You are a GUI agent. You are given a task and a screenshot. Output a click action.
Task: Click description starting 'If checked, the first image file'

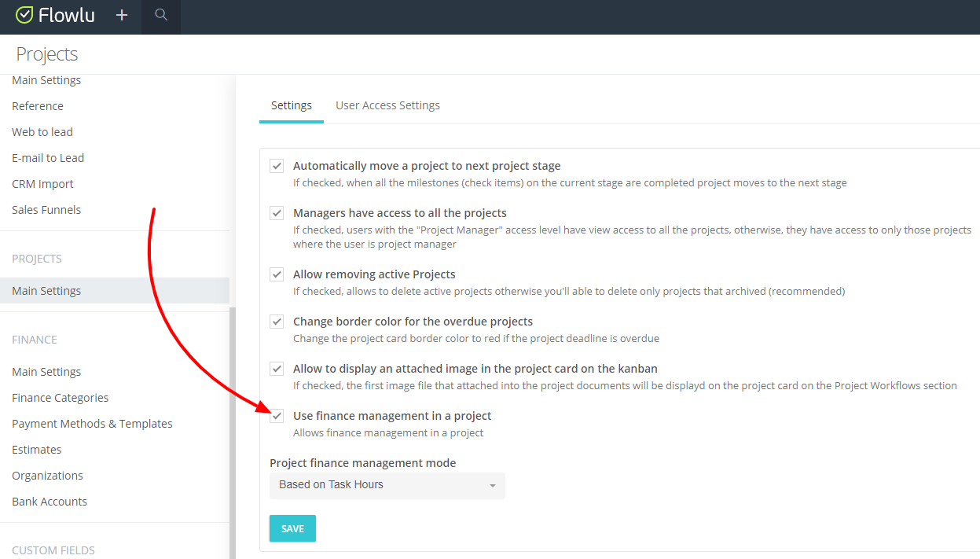coord(625,386)
